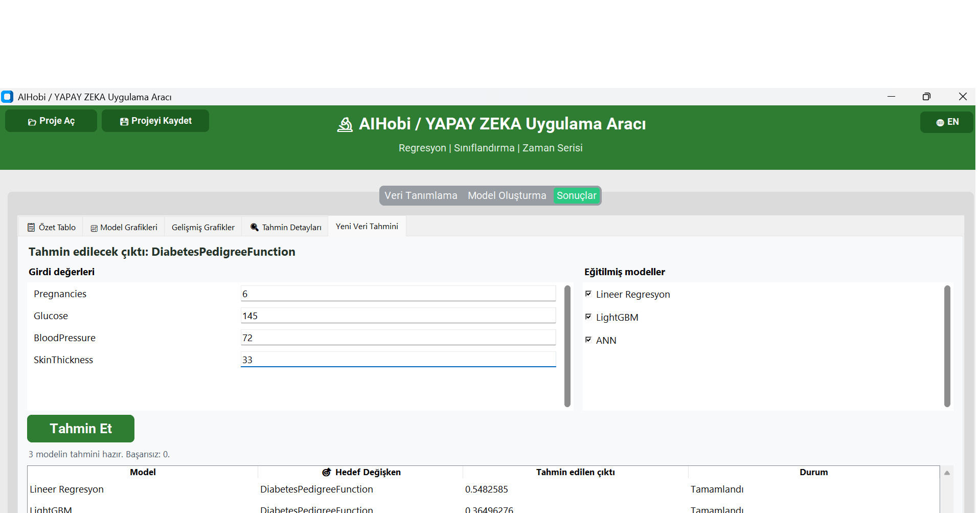Viewport: 980px width, 513px height.
Task: Click the folder icon on Proje Aç
Action: (x=32, y=122)
